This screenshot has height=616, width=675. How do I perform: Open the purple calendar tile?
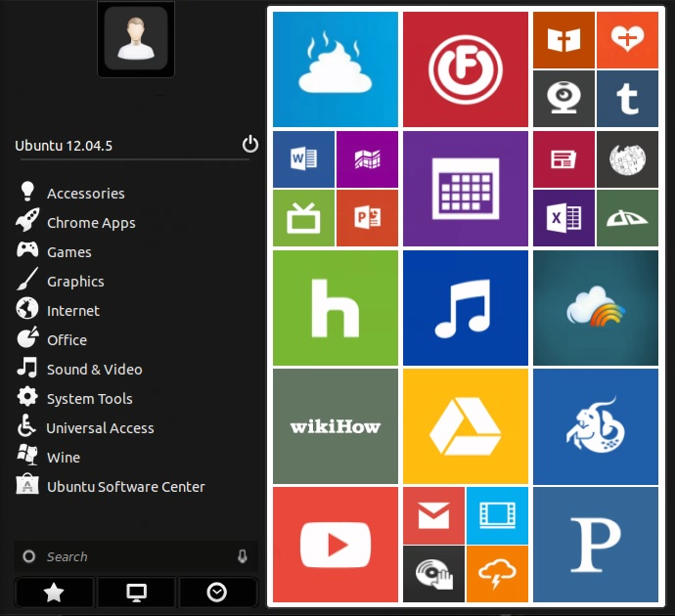point(466,189)
